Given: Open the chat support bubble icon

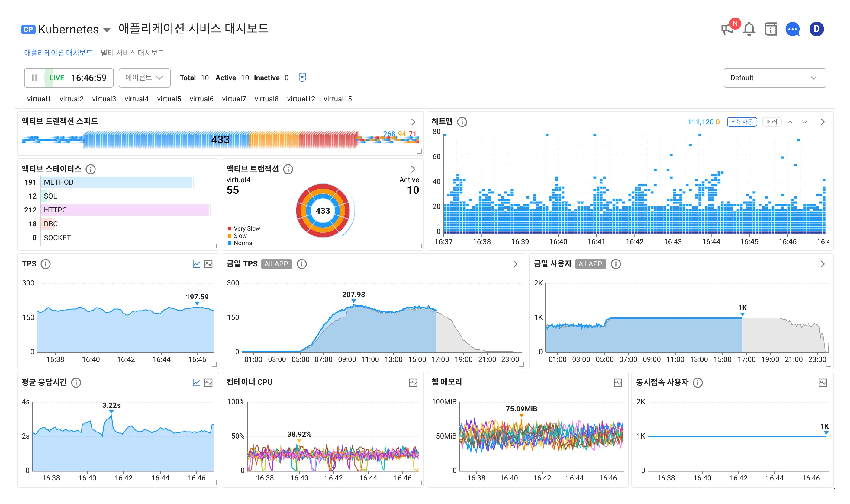Looking at the screenshot, I should coord(792,29).
